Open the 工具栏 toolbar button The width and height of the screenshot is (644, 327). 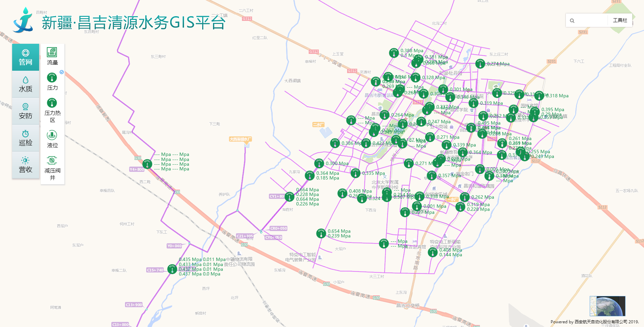[x=620, y=20]
